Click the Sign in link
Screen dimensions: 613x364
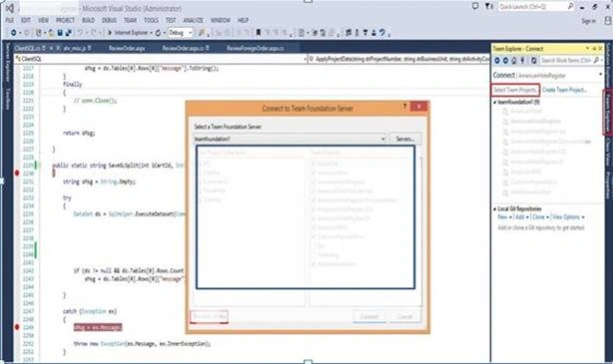pyautogui.click(x=589, y=21)
